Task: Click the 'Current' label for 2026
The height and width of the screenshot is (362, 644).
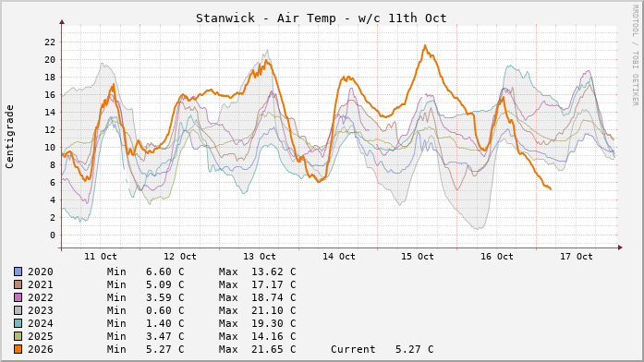Action: point(353,349)
